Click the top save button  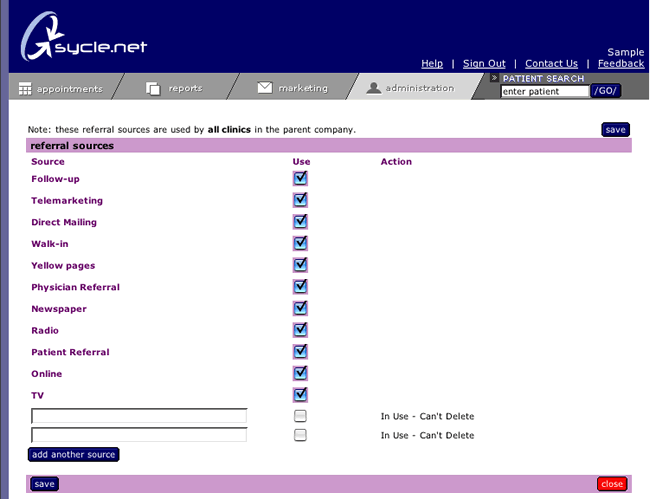[x=616, y=130]
